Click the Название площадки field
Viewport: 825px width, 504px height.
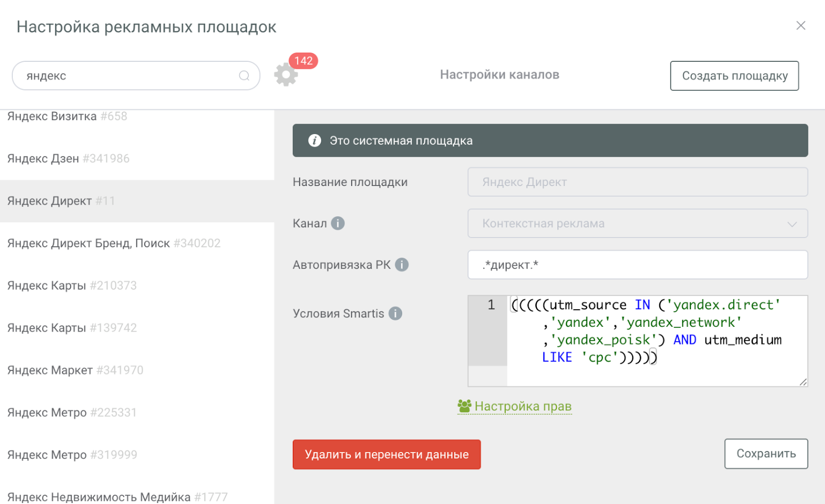coord(637,182)
